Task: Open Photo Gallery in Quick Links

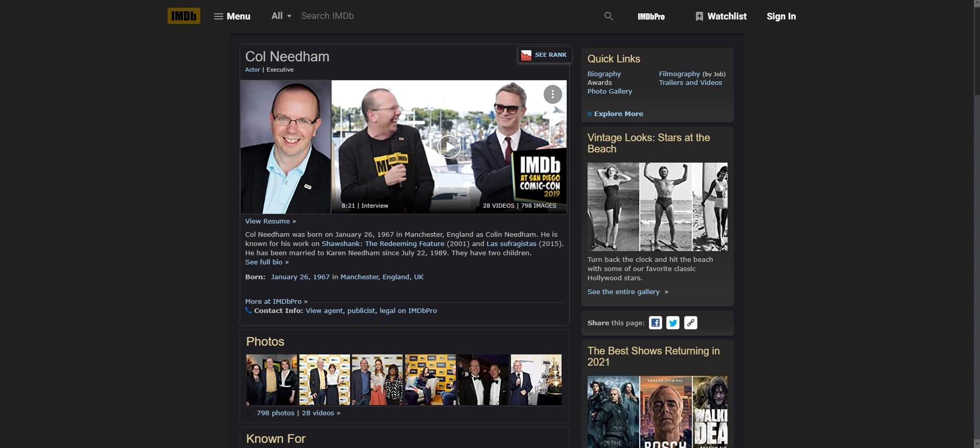Action: click(x=610, y=91)
